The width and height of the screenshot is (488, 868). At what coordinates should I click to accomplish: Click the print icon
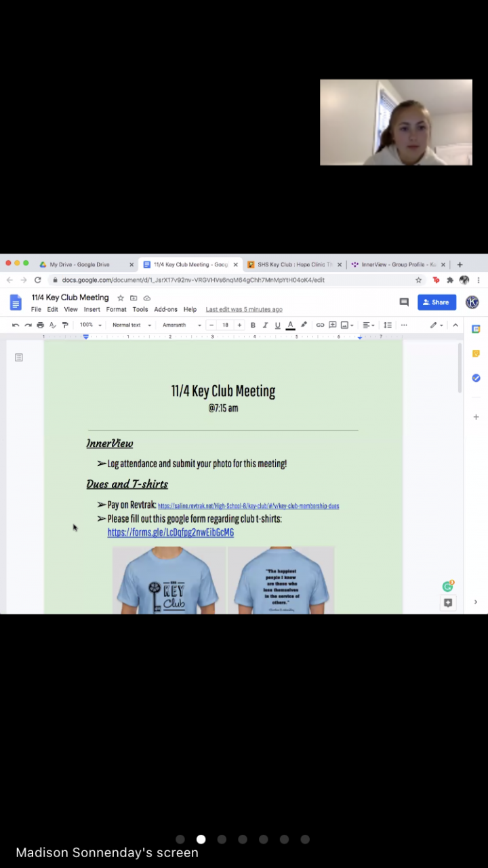[x=40, y=325]
